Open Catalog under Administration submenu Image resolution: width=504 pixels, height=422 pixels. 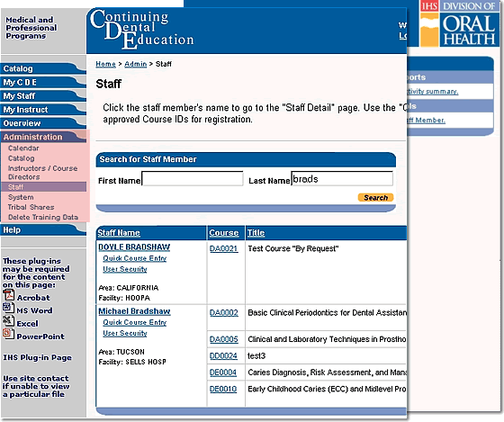point(22,158)
